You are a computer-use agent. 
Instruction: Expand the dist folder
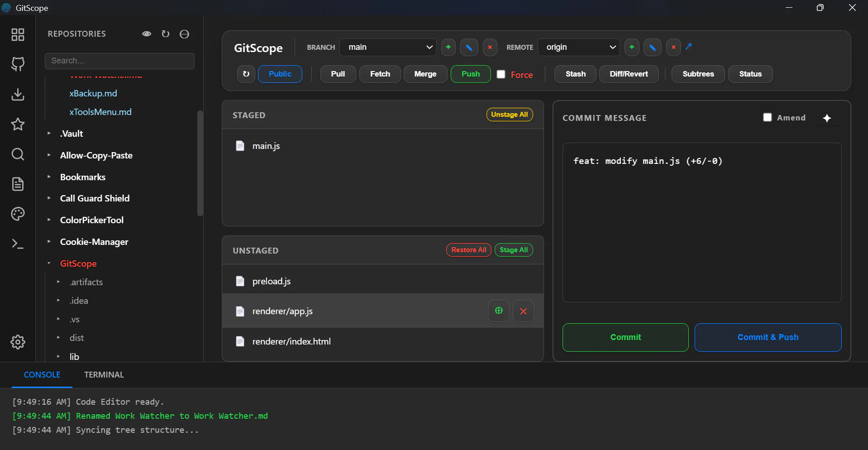(x=58, y=337)
